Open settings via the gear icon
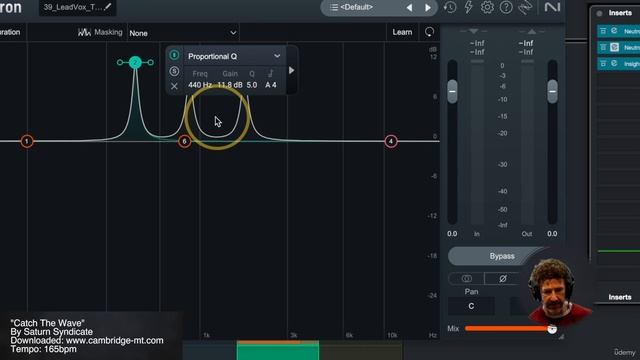 [x=487, y=7]
